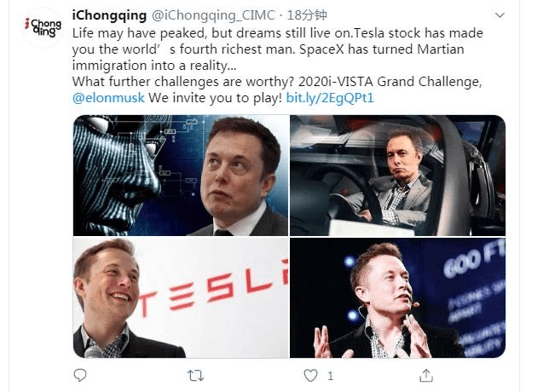Enlarge the bottom-right stage talk photo
Image resolution: width=543 pixels, height=392 pixels.
[x=397, y=298]
